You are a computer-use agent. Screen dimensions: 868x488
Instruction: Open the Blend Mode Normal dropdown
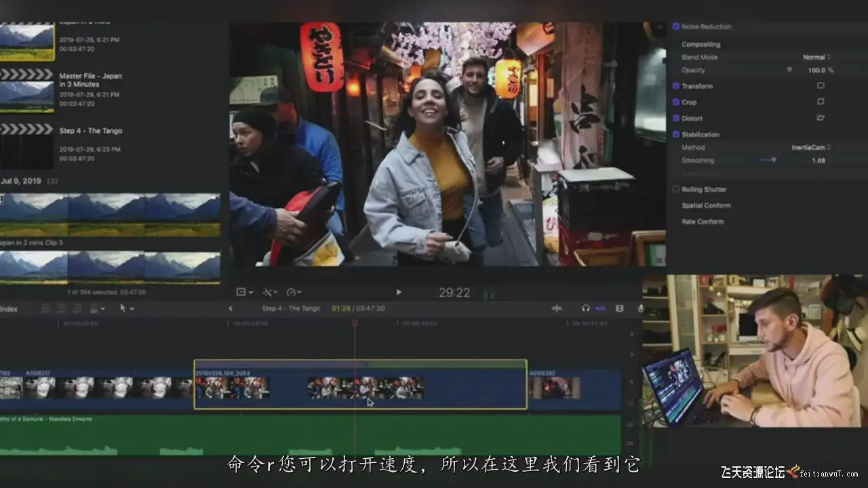(x=816, y=58)
